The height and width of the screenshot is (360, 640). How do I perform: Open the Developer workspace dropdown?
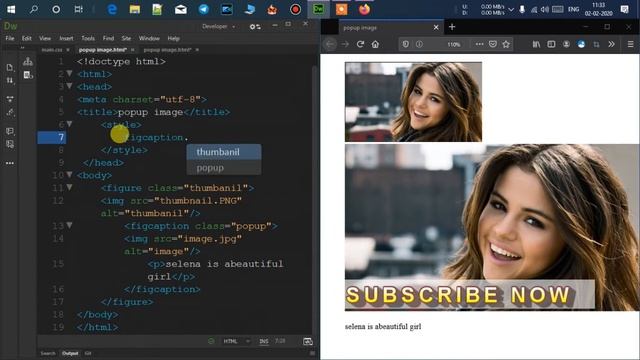[x=218, y=27]
